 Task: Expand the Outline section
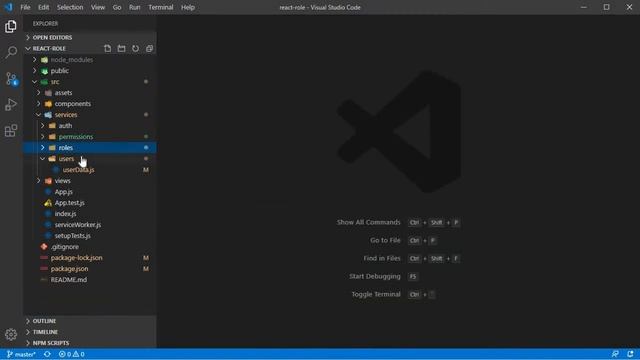pyautogui.click(x=90, y=321)
